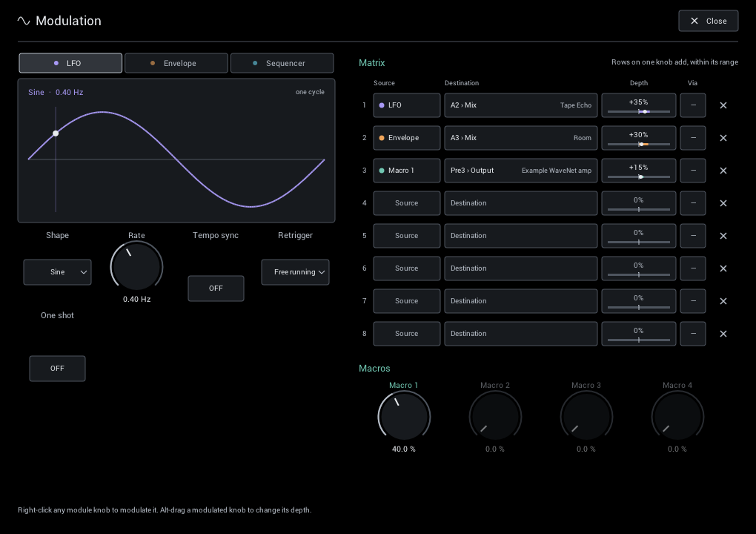Viewport: 756px width, 534px height.
Task: Click the Matrix section heading
Action: 372,63
